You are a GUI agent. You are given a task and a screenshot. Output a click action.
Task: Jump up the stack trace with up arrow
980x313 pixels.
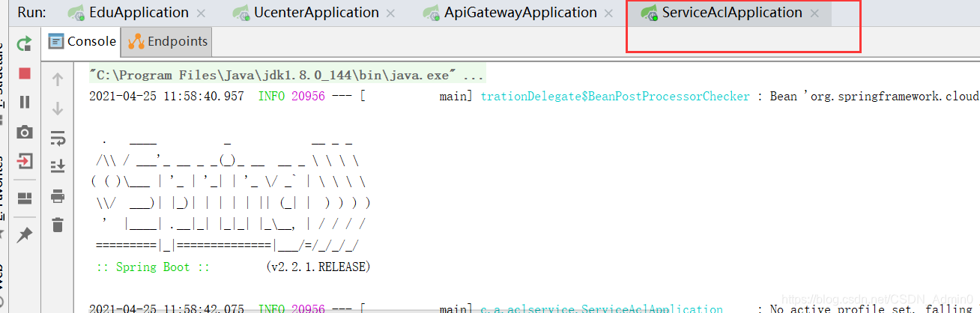tap(58, 79)
